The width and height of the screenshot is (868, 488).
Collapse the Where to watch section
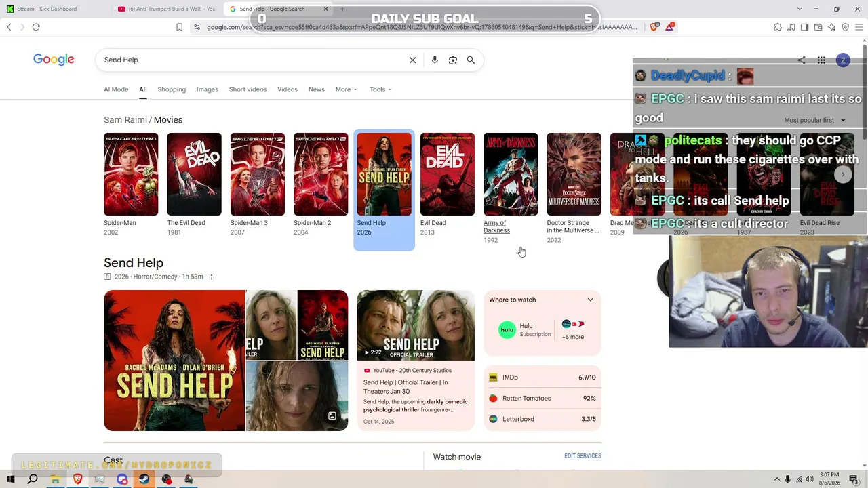pos(590,300)
